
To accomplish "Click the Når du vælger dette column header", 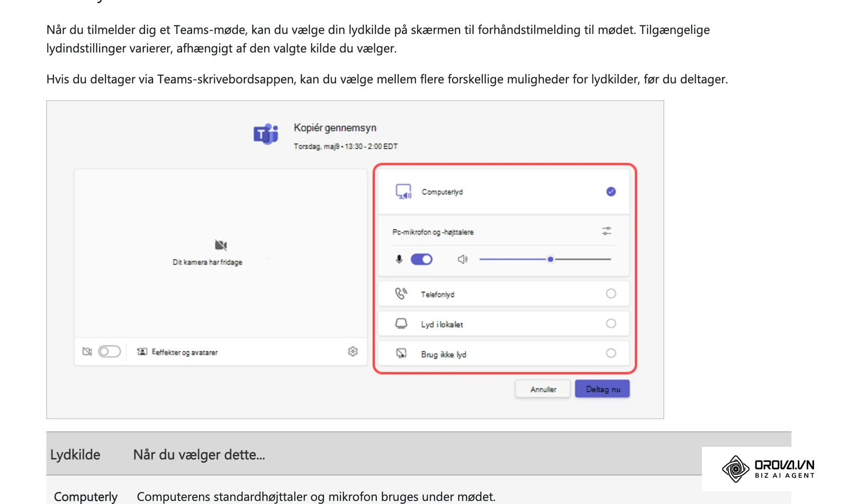I will pos(199,455).
